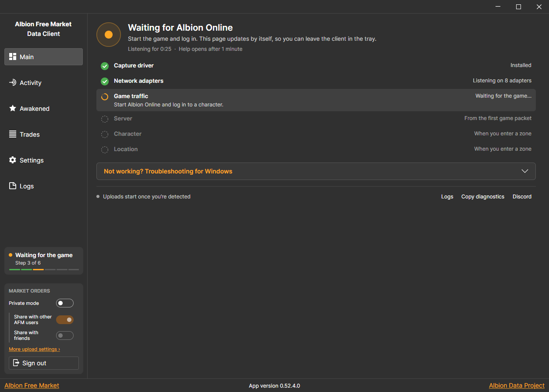Screen dimensions: 549x392
Task: Click the 'Waiting for the game…' status text
Action: pyautogui.click(x=503, y=96)
